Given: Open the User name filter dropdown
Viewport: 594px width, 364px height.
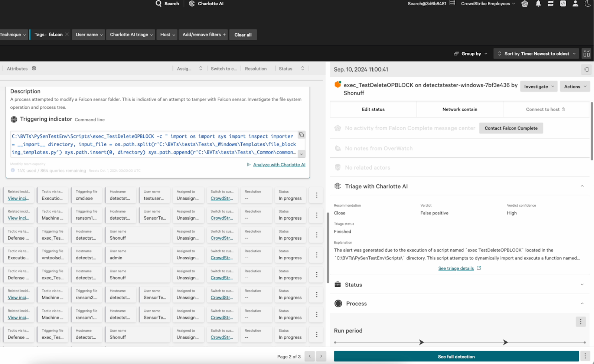Looking at the screenshot, I should pyautogui.click(x=89, y=35).
